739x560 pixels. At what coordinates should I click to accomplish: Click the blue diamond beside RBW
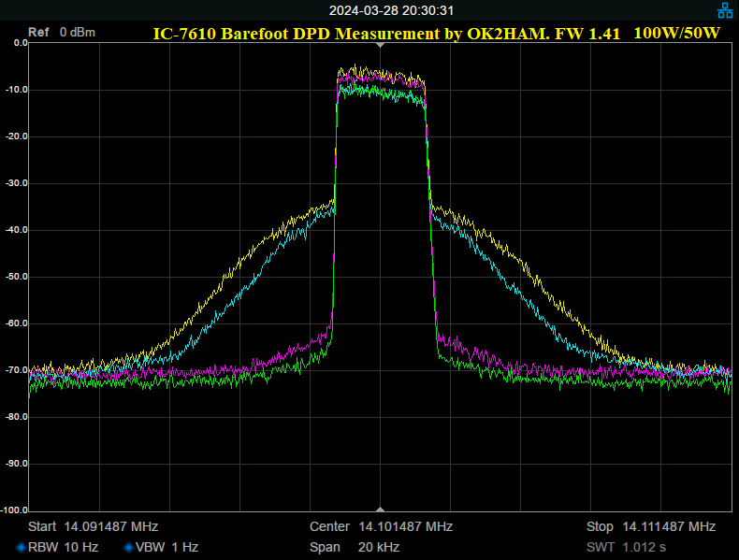tap(21, 547)
